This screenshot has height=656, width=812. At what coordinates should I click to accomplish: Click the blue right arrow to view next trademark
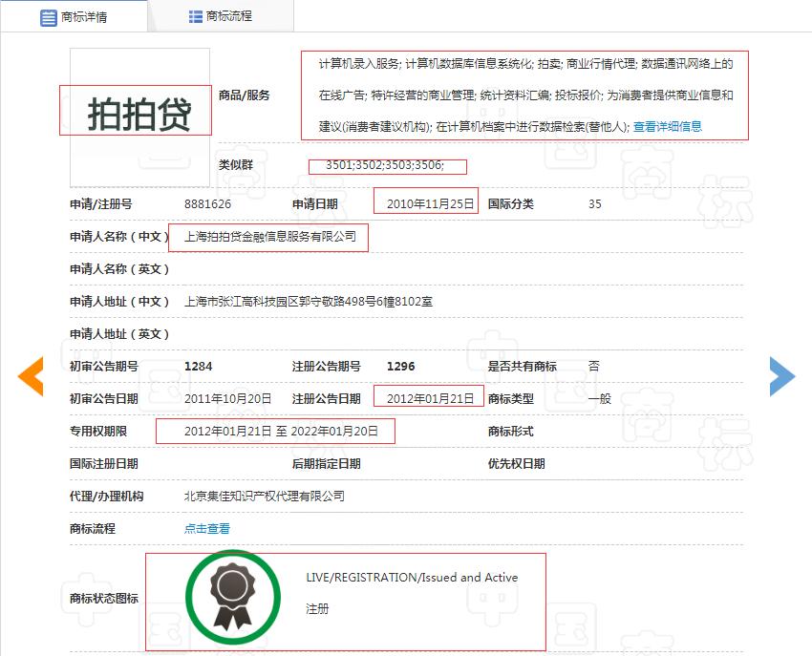click(x=781, y=377)
